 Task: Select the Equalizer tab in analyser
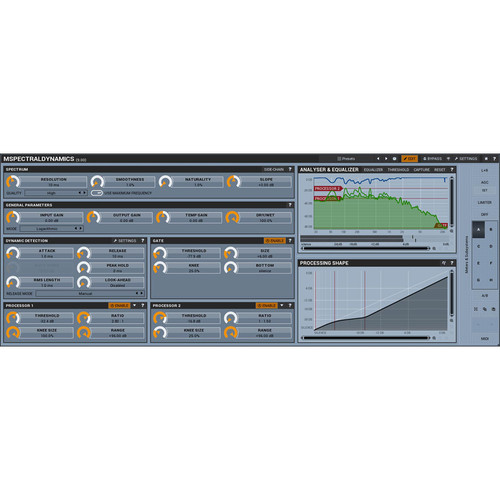point(373,170)
